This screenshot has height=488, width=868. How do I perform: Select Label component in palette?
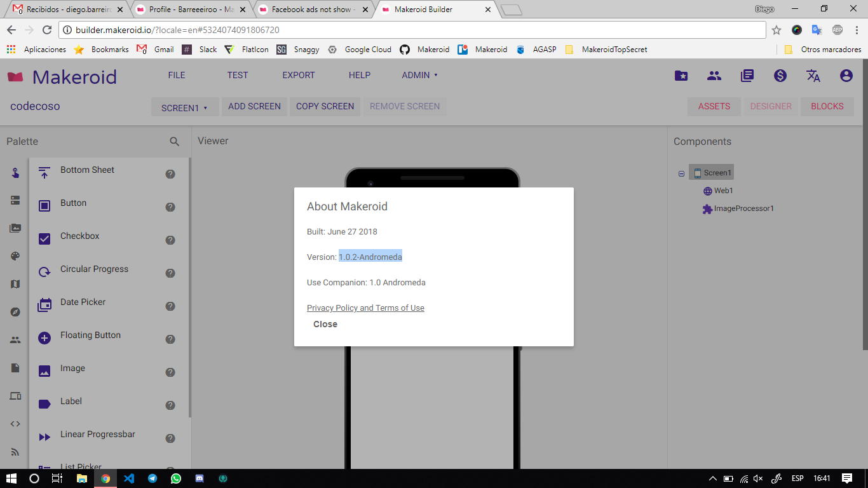coord(71,402)
